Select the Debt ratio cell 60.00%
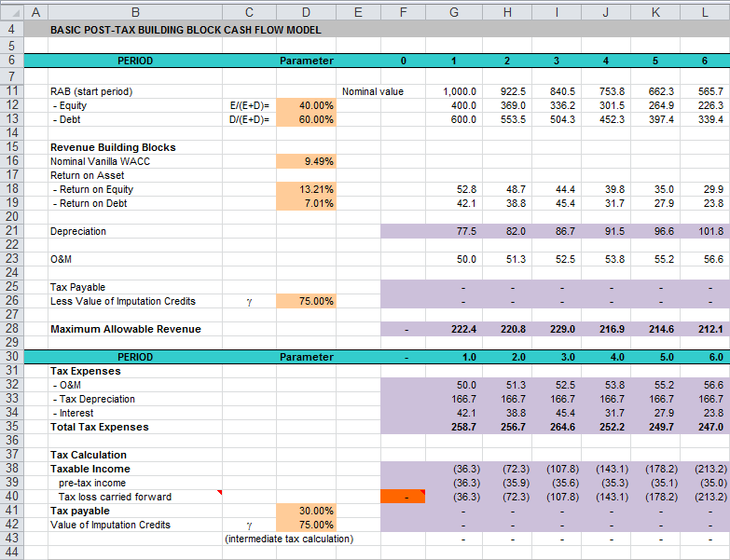The width and height of the screenshot is (730, 560). point(306,119)
